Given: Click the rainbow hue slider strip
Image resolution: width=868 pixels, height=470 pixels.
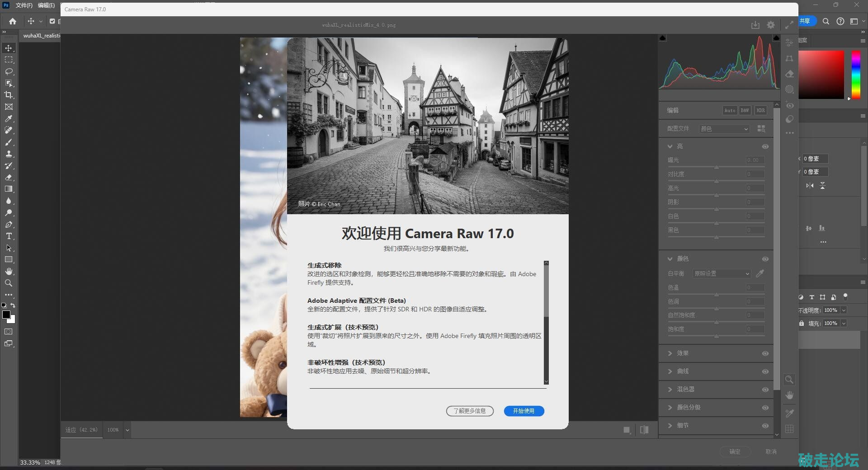Looking at the screenshot, I should (856, 74).
